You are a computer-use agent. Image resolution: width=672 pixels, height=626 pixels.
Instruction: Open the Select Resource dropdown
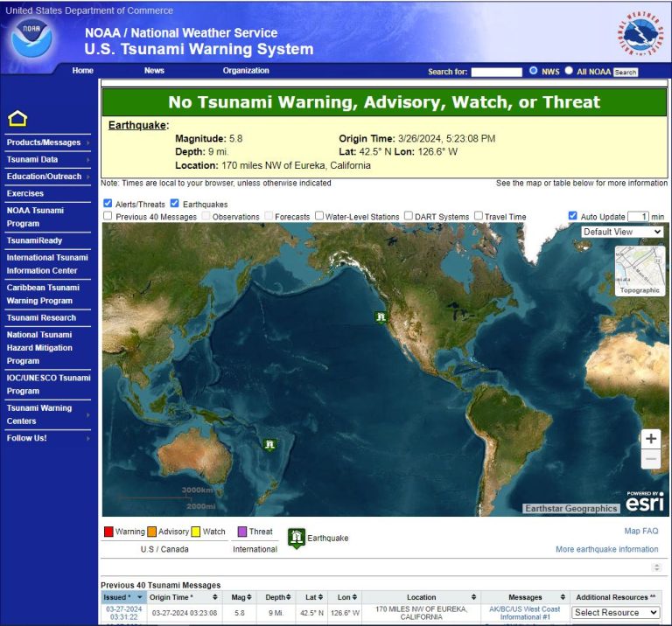pos(615,612)
